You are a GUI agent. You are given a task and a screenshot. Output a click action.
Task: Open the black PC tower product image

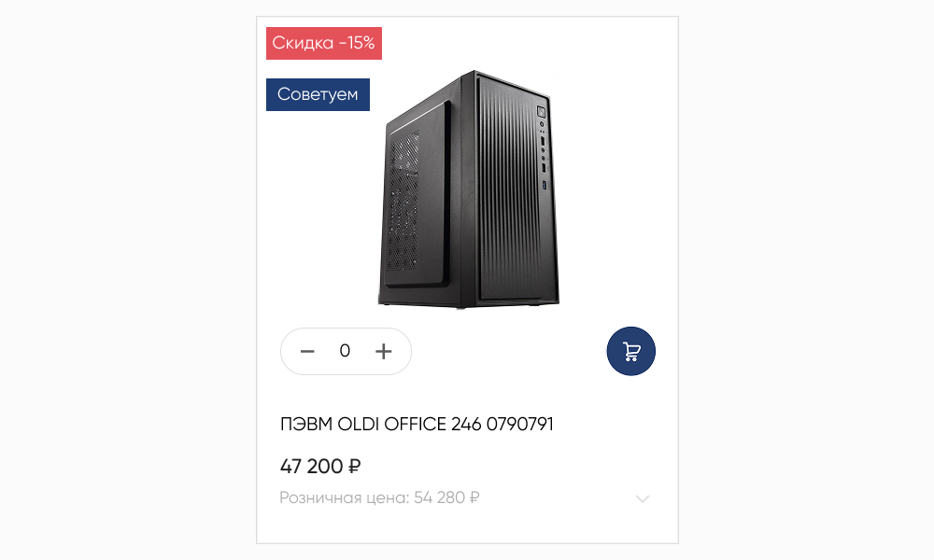coord(469,189)
